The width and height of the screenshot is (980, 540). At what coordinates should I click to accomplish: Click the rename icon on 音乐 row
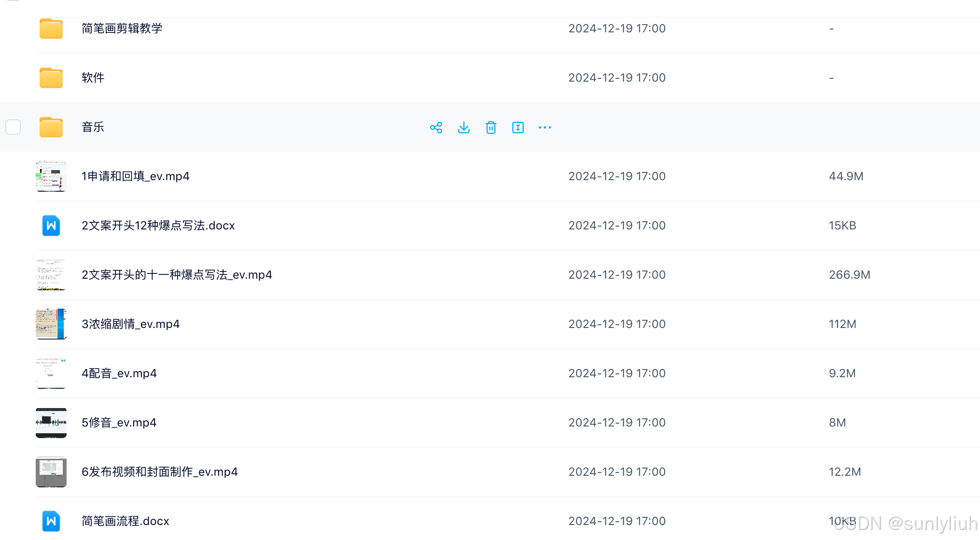[x=518, y=128]
